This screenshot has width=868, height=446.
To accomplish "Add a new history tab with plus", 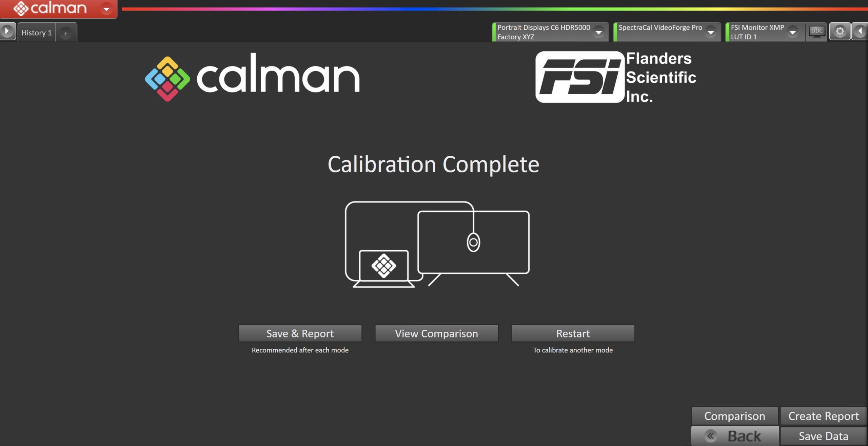I will tap(66, 33).
